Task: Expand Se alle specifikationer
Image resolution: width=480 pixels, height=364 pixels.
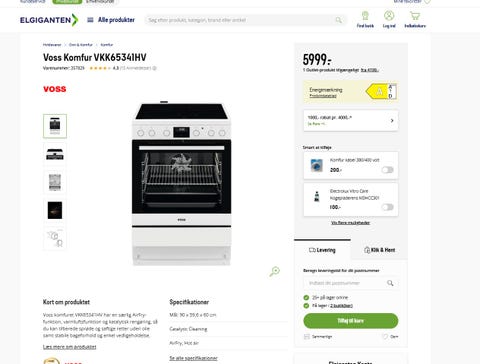Action: (x=193, y=358)
